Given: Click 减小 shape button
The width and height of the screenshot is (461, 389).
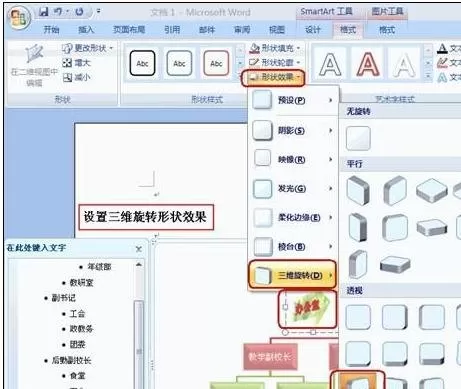Looking at the screenshot, I should pos(76,78).
